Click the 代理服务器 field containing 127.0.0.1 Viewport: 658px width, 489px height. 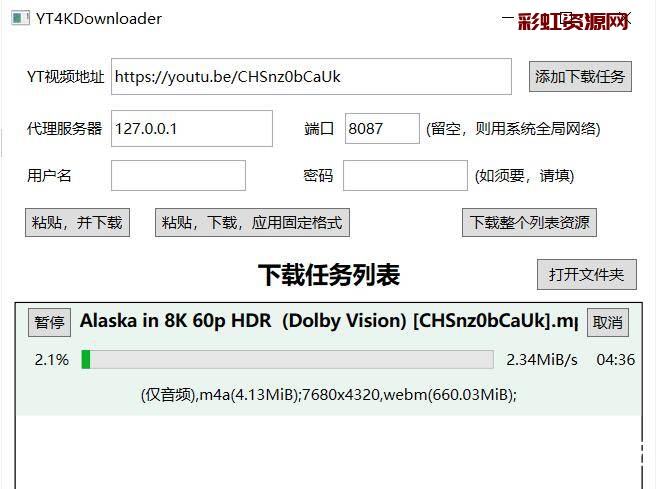point(192,128)
